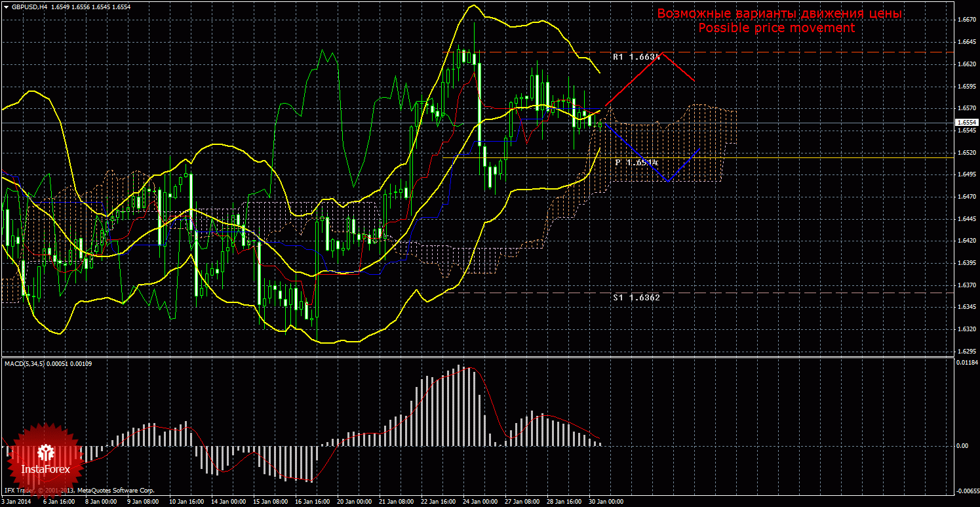This screenshot has height=507, width=980.
Task: Click the '28 Jan 16:00' time label
Action: 564,502
